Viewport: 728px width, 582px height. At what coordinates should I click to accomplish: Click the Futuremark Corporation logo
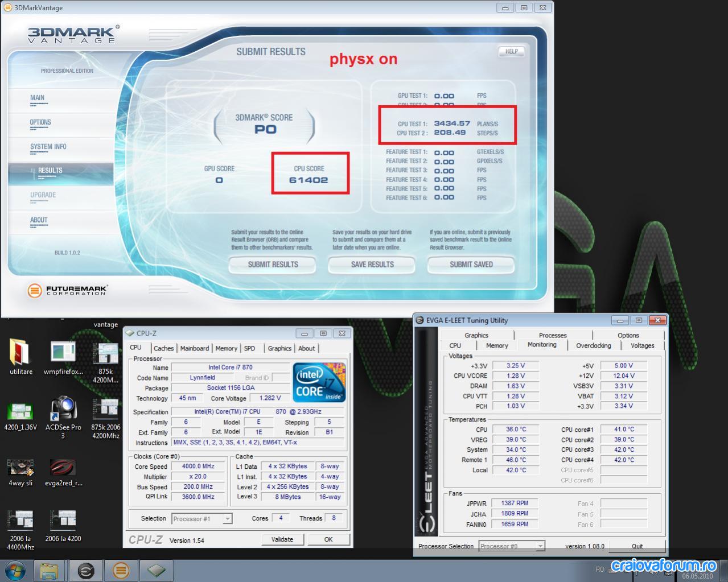click(68, 290)
